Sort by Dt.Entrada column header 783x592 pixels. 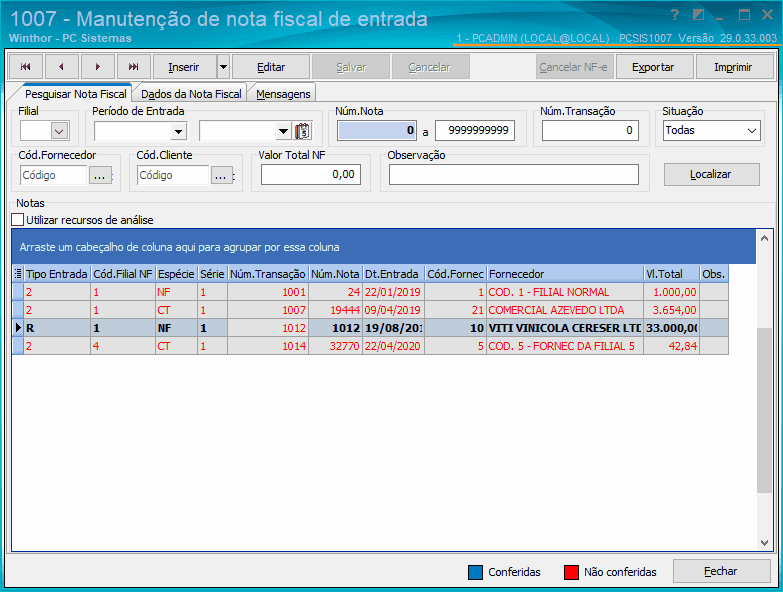coord(393,274)
